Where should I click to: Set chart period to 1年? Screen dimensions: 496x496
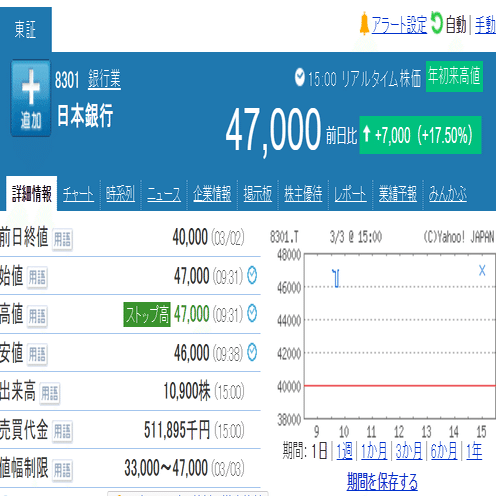click(x=474, y=451)
